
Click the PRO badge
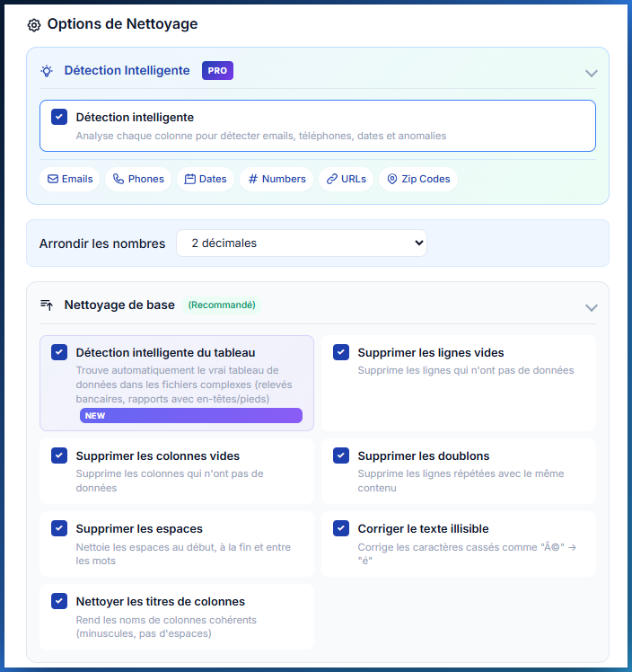click(217, 70)
